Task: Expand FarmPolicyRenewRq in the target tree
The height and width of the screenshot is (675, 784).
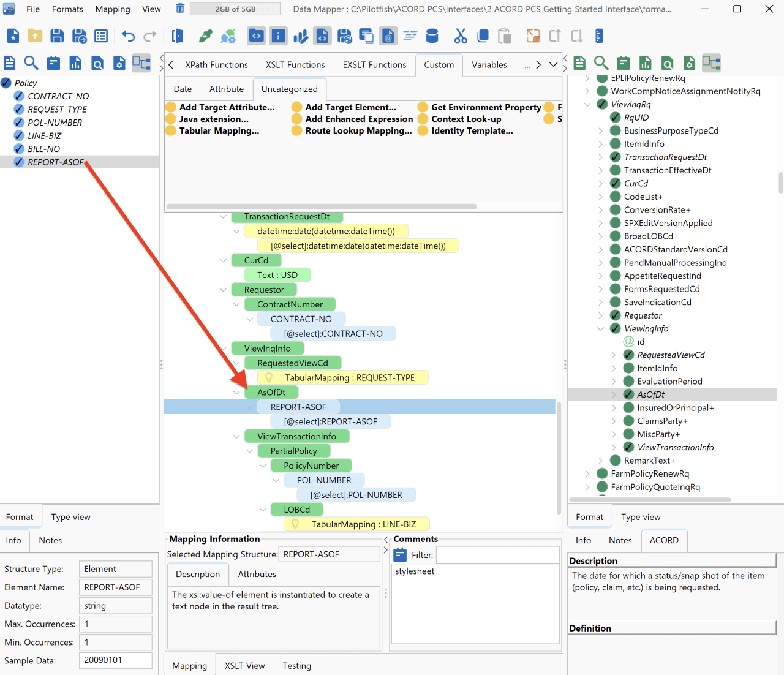Action: 587,473
